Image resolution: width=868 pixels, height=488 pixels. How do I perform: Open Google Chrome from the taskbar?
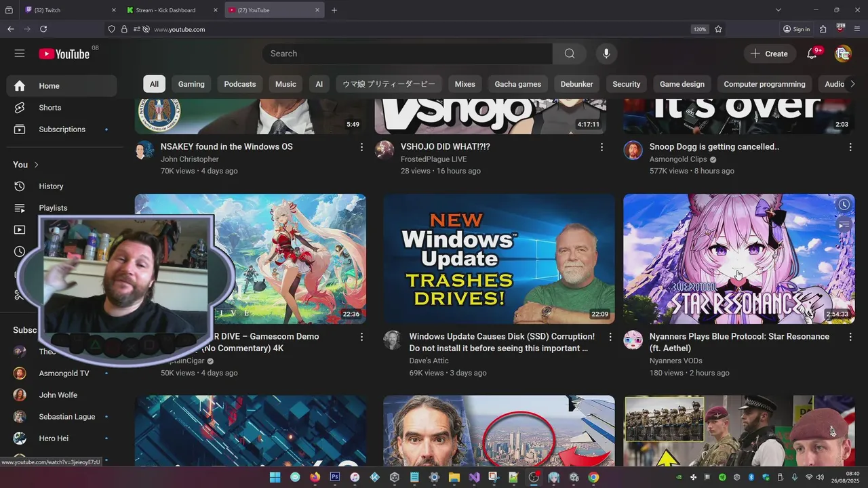[x=593, y=477]
